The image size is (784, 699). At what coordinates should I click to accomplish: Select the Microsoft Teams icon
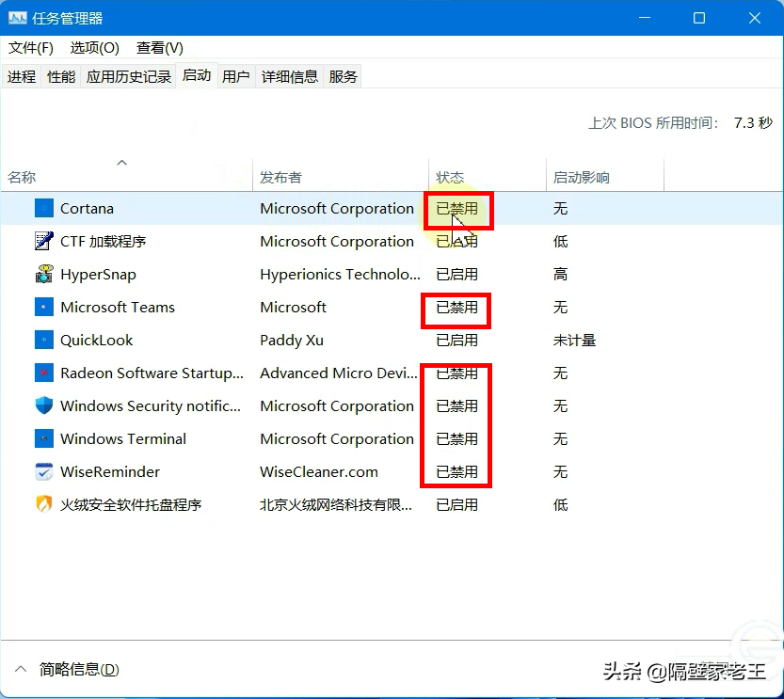[x=42, y=307]
